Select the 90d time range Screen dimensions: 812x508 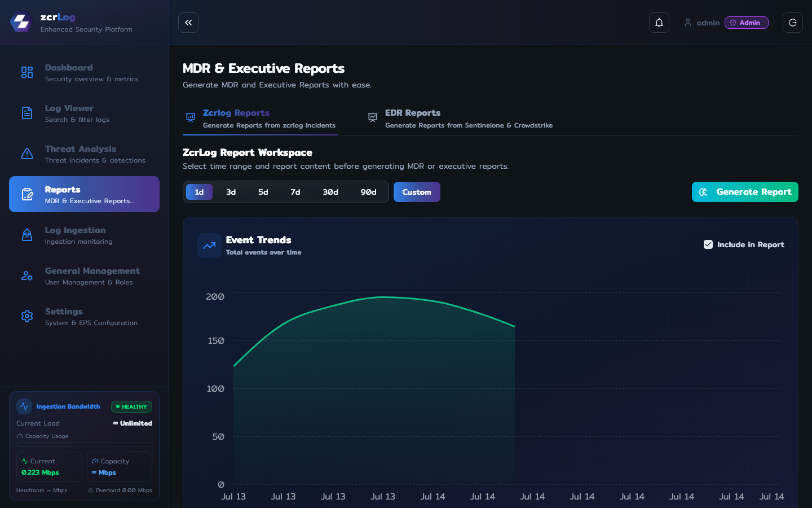369,192
